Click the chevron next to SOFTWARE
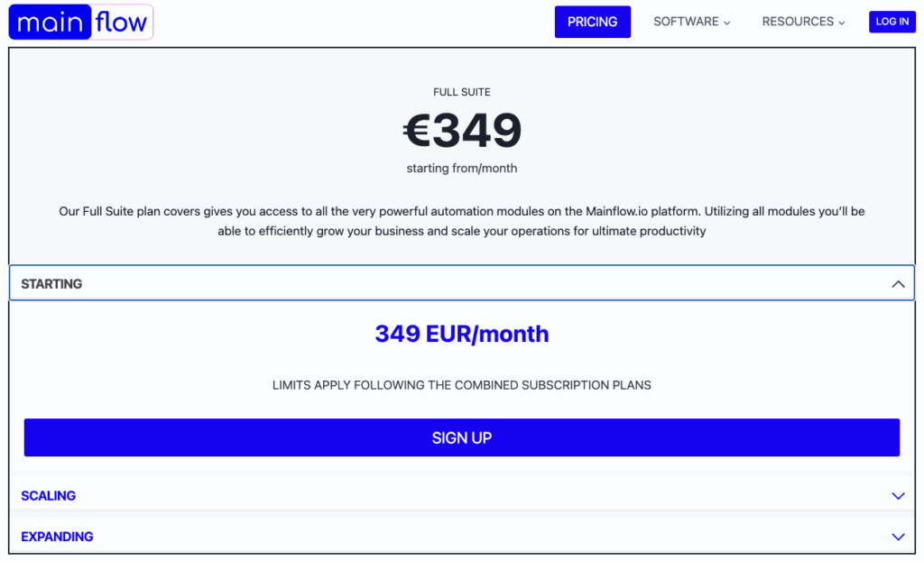 click(x=726, y=23)
